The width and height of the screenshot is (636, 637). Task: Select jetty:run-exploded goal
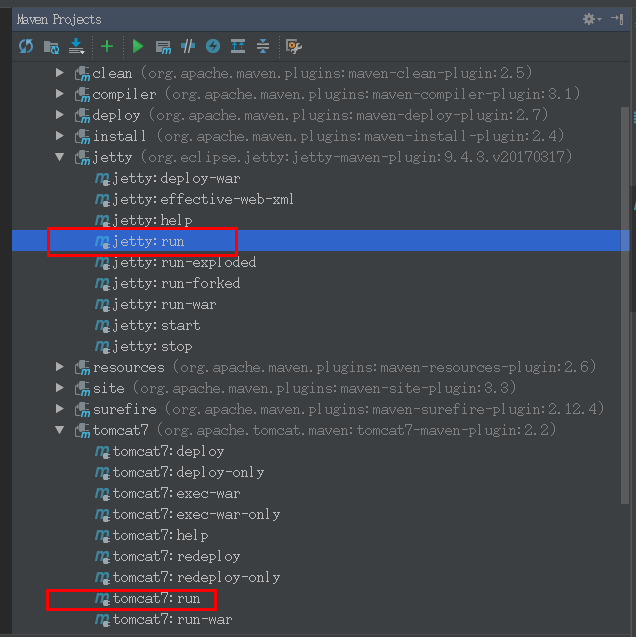pyautogui.click(x=175, y=262)
